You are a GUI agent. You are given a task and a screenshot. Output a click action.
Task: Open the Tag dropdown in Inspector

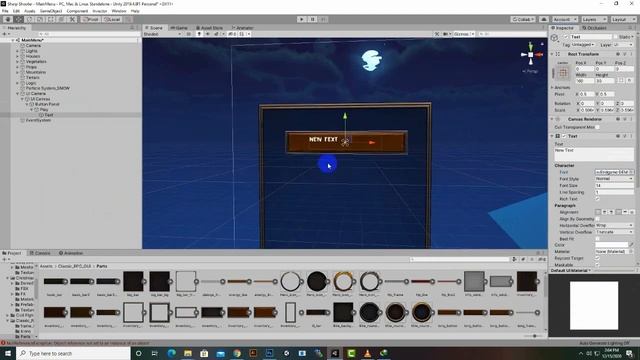coord(584,44)
